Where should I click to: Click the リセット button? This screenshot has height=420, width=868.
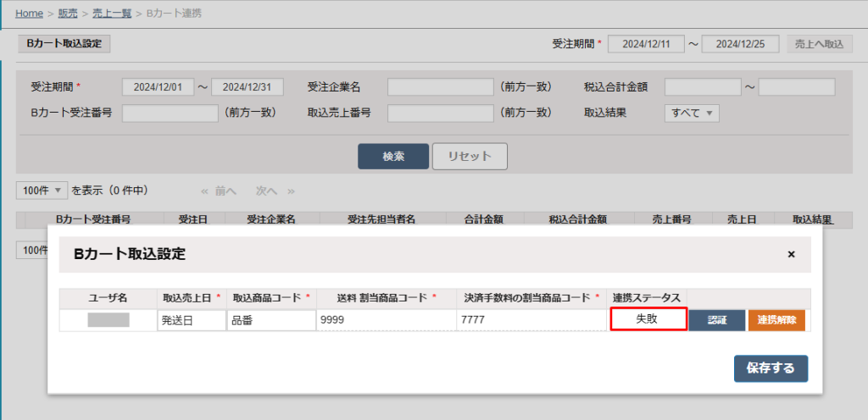point(470,157)
